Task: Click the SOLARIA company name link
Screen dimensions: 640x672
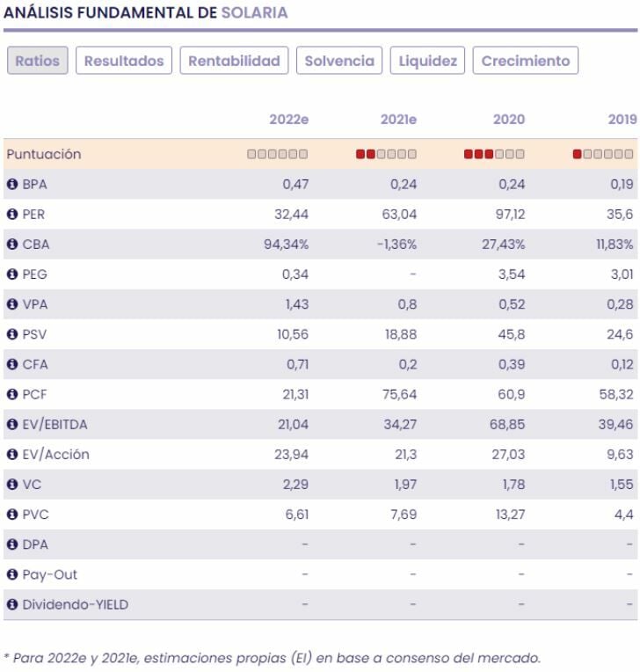Action: pyautogui.click(x=254, y=13)
